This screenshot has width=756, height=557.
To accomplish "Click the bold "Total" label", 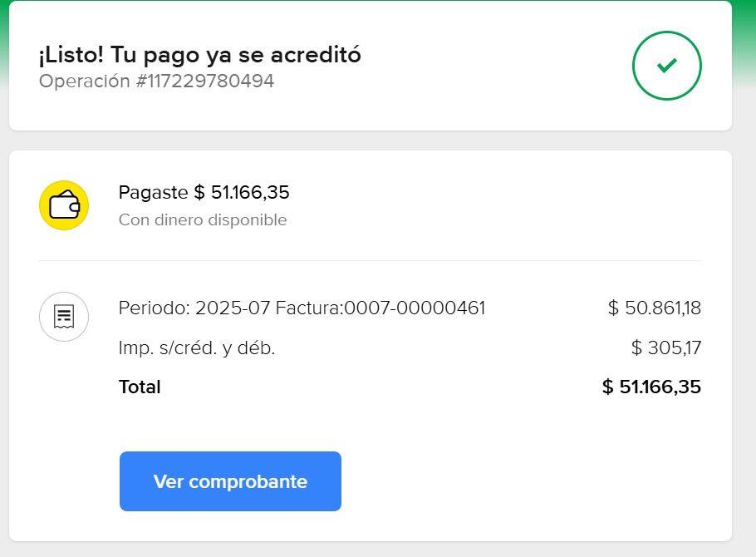I will pos(140,387).
